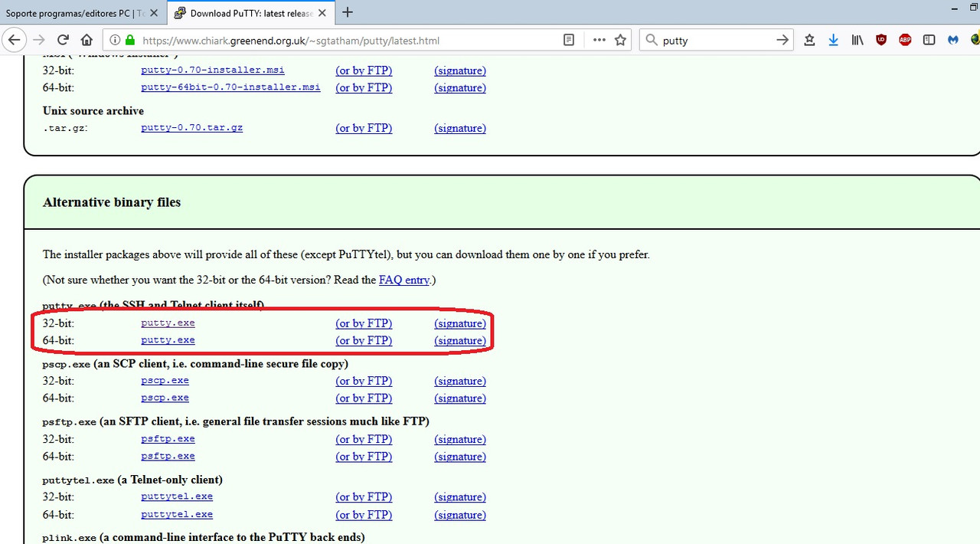Download the 32-bit pscp.exe

(165, 381)
